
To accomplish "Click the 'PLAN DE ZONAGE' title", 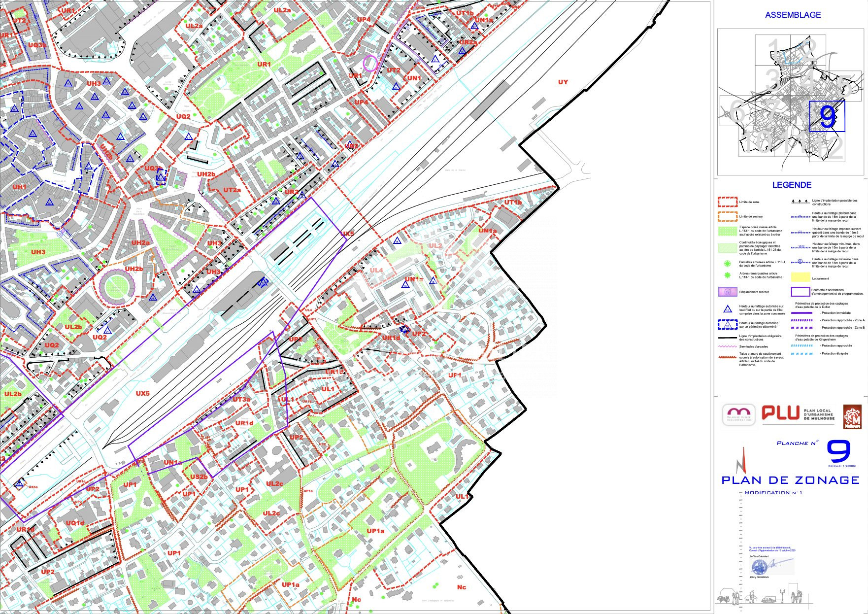I will click(790, 480).
